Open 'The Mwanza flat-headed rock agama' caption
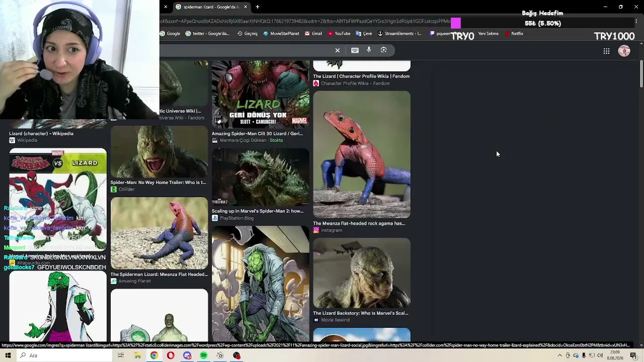The height and width of the screenshot is (362, 644). tap(359, 224)
